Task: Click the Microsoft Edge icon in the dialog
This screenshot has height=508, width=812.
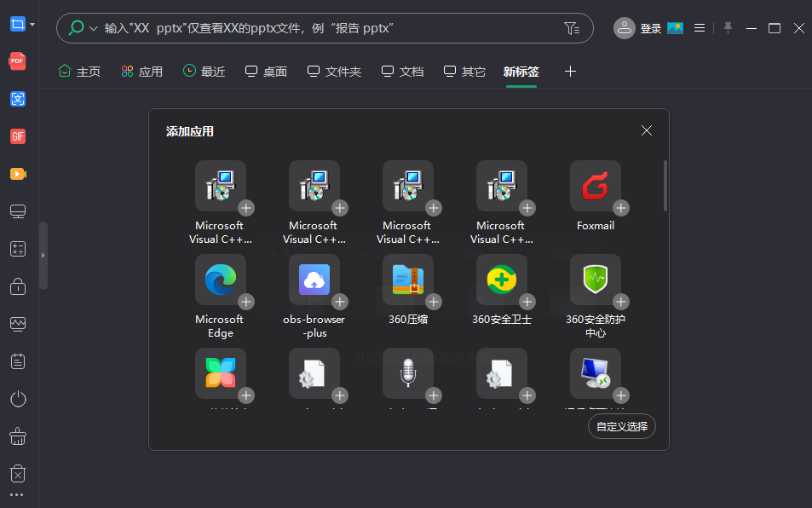Action: 220,280
